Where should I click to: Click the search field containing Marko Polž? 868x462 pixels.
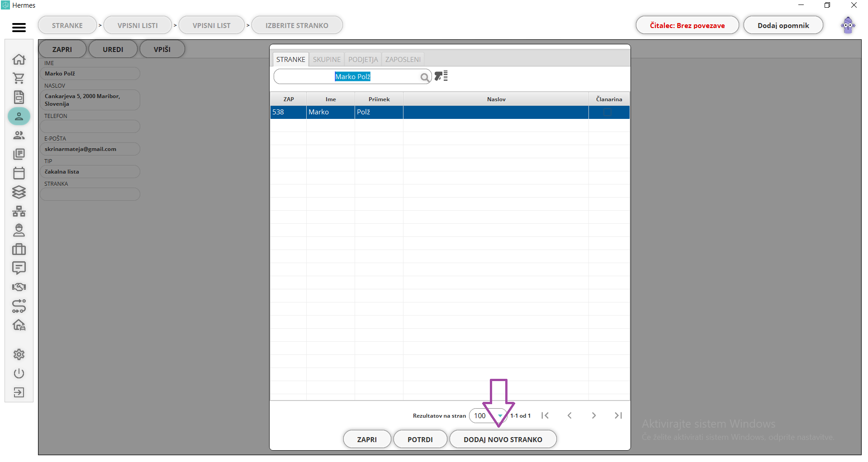(353, 77)
